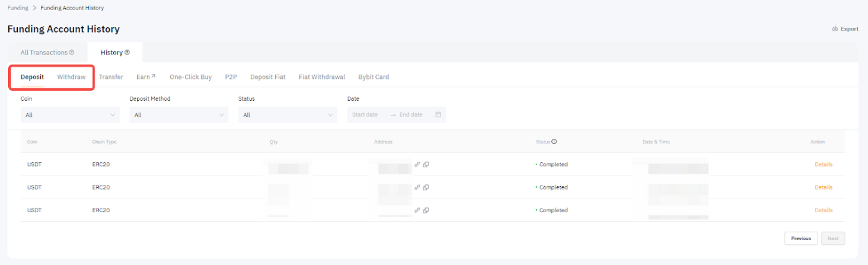Click the copy icon in first row address

426,164
